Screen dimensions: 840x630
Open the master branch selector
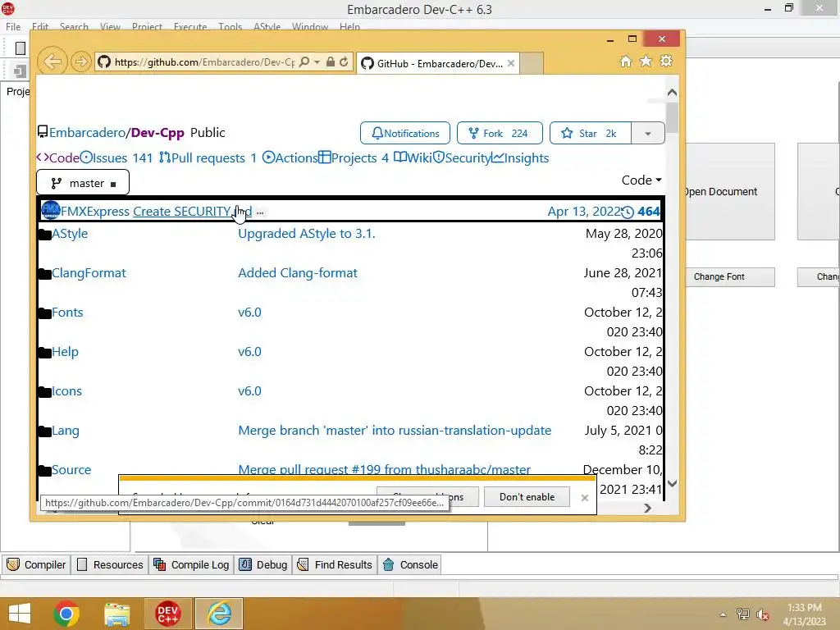(83, 183)
